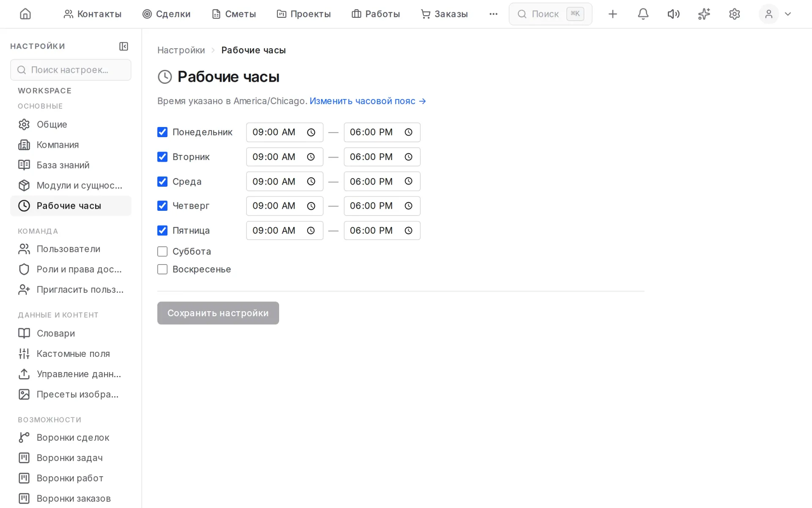The image size is (812, 508).
Task: Click Изменить часовой пояс link
Action: [368, 101]
